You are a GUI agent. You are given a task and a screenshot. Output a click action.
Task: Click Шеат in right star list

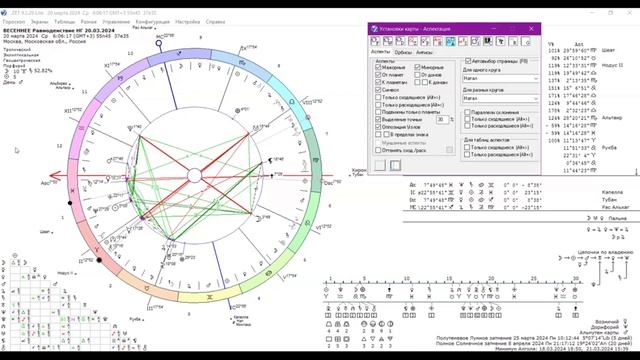(608, 50)
